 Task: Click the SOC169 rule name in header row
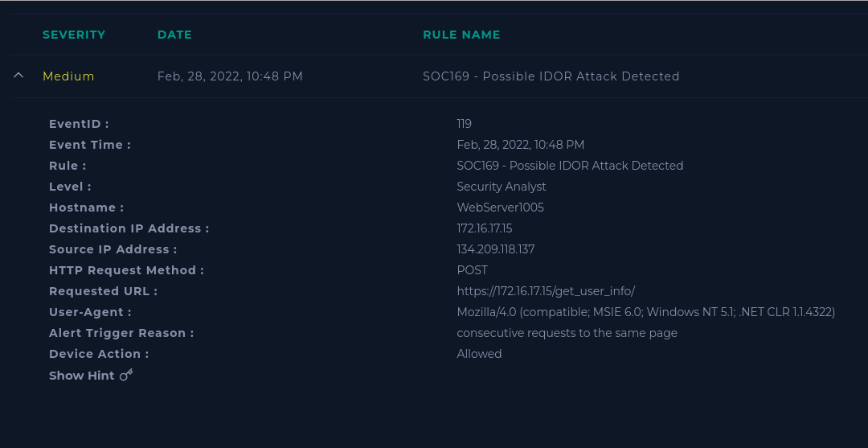point(551,76)
